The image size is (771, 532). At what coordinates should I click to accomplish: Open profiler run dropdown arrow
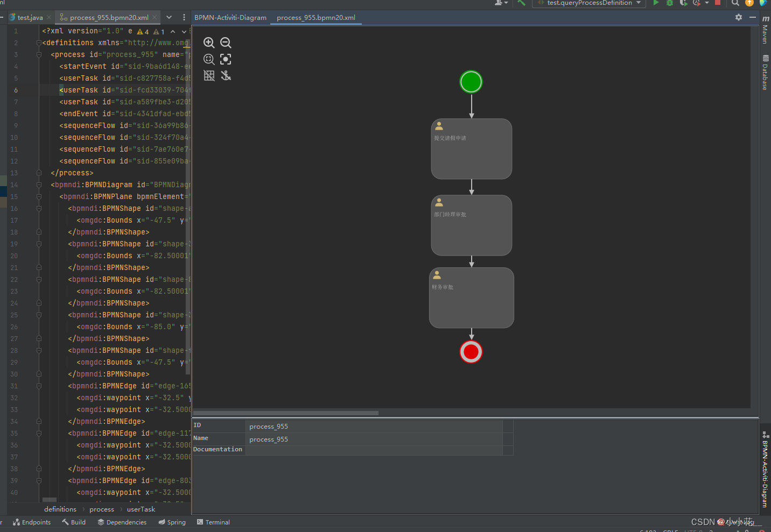click(706, 3)
